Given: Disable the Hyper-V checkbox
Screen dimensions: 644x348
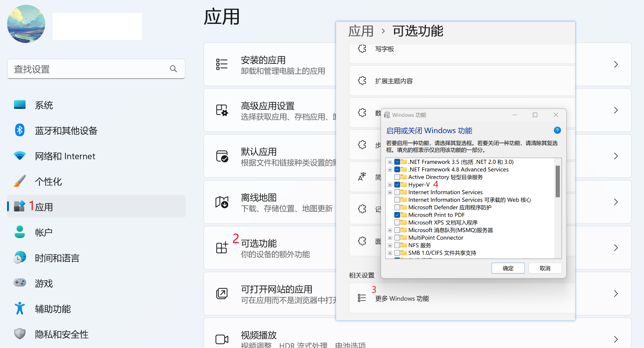Looking at the screenshot, I should 397,185.
